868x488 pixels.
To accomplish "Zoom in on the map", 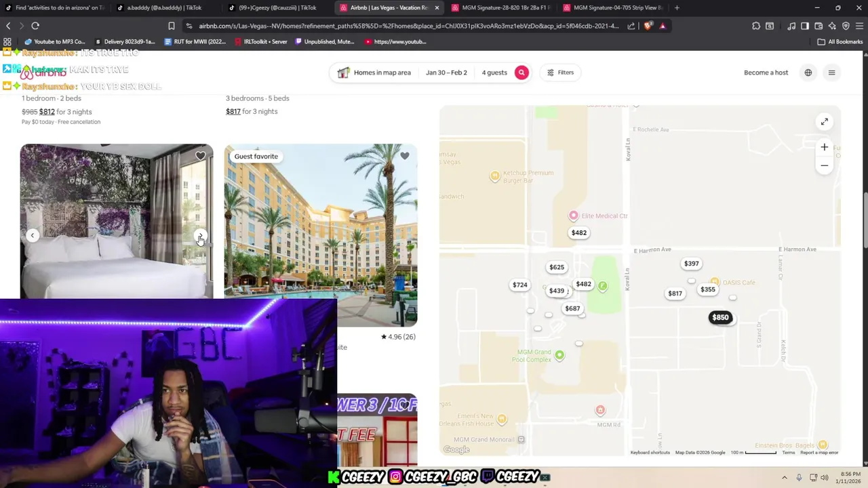I will tap(825, 147).
